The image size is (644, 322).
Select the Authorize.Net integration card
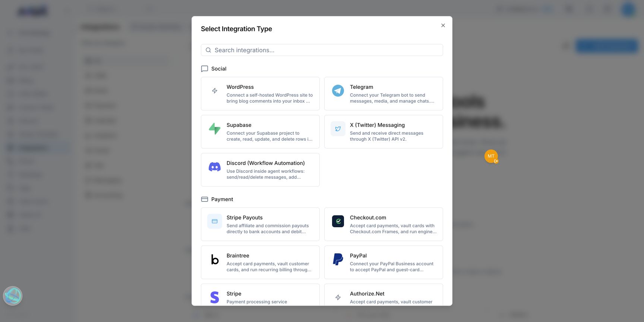click(x=383, y=295)
